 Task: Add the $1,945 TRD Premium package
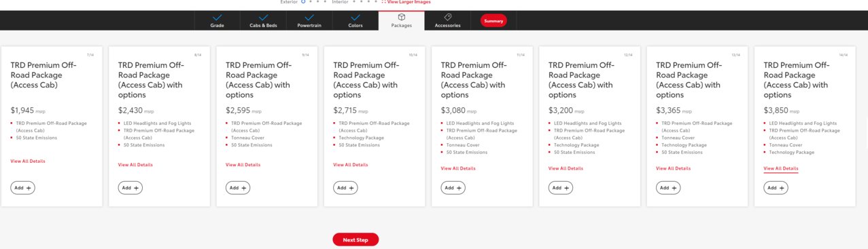(23, 188)
